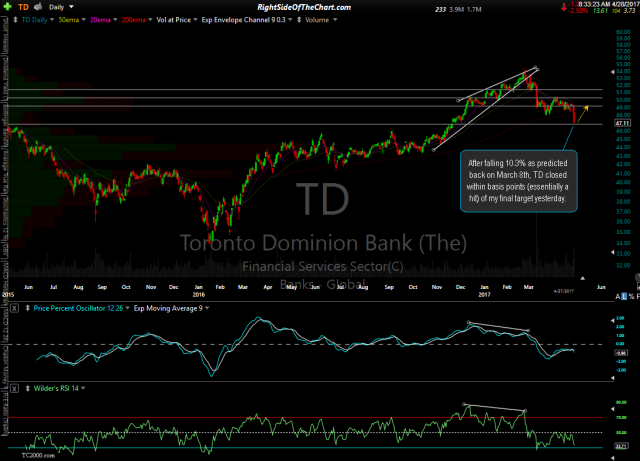Select the % percent scale toggle

click(x=631, y=296)
